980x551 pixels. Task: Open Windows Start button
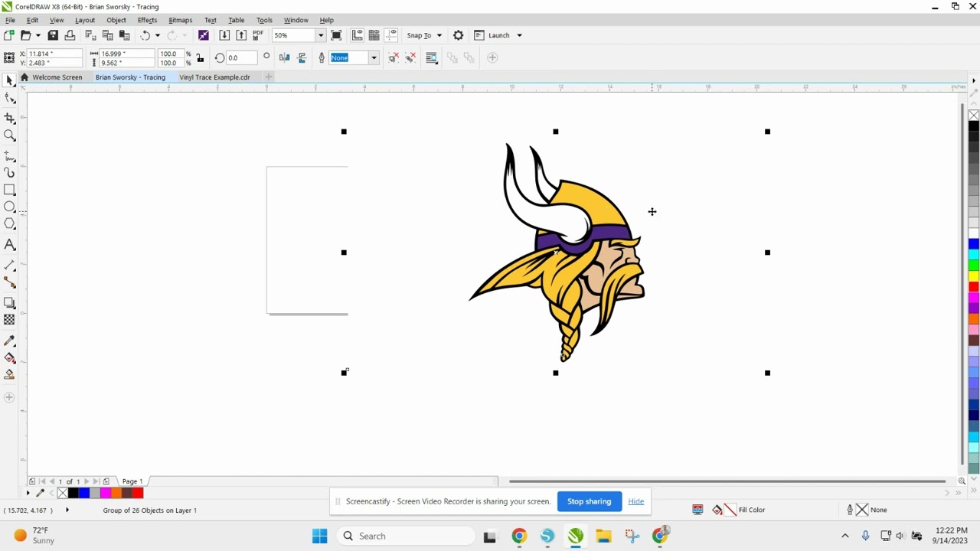(x=319, y=536)
